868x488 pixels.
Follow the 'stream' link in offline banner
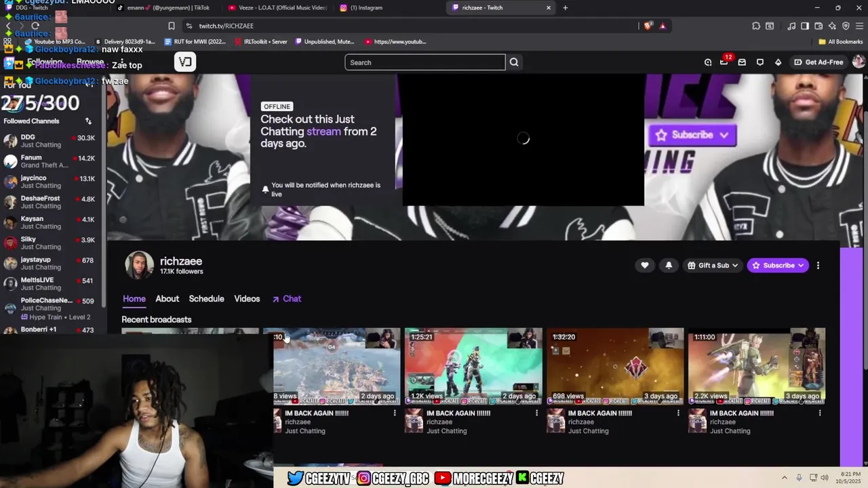pyautogui.click(x=323, y=131)
